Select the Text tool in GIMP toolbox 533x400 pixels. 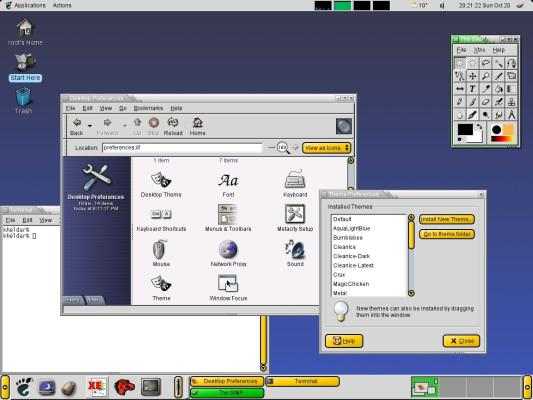click(x=472, y=89)
